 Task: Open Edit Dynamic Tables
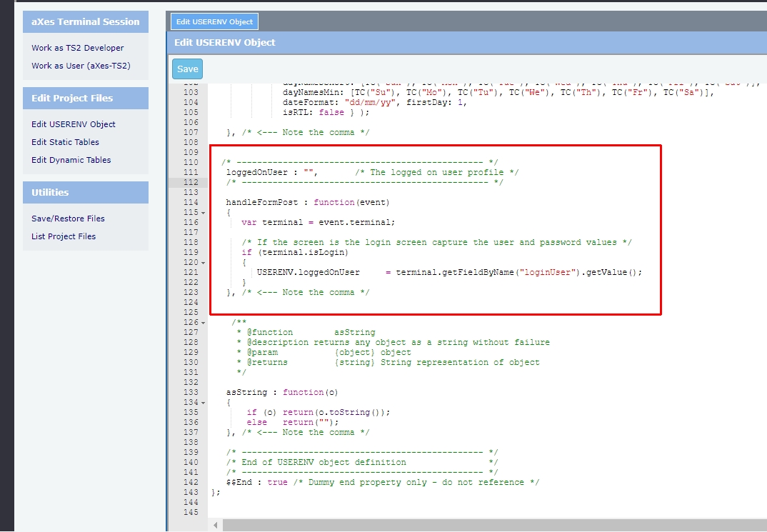pos(71,160)
